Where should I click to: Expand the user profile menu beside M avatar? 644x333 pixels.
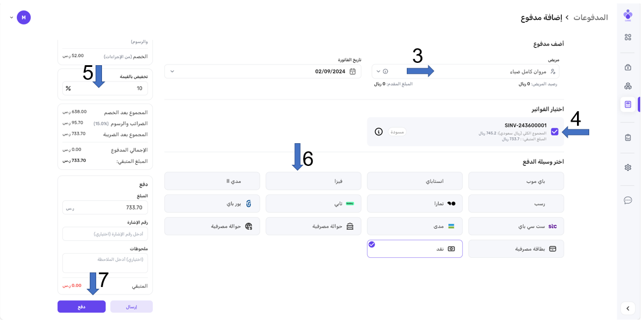click(11, 17)
